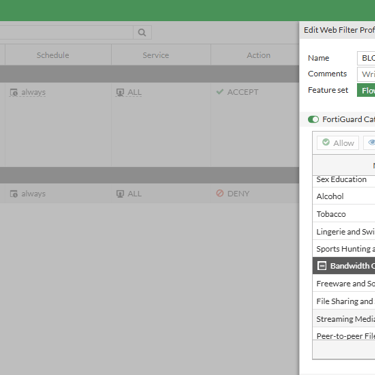Click the Comments input field
Viewport: 375px width, 375px height.
tap(366, 74)
